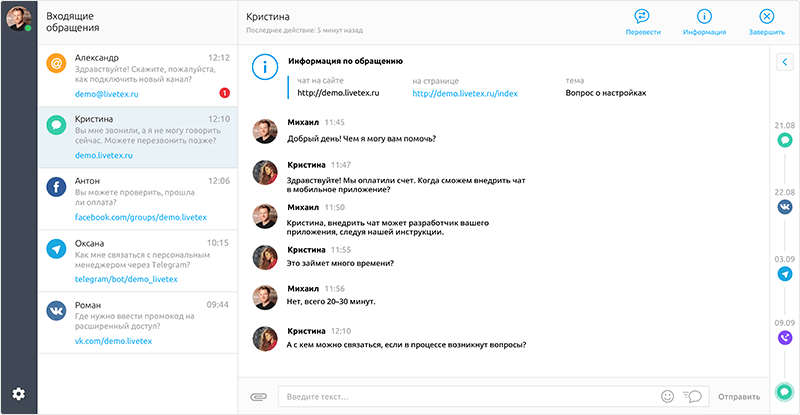Image resolution: width=800 pixels, height=415 pixels.
Task: Click the green chat bubble bottom-right
Action: (x=785, y=391)
